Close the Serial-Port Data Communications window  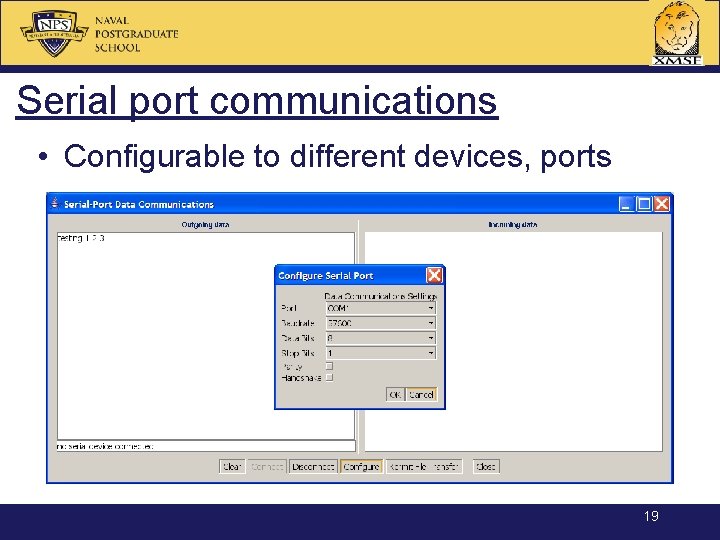click(x=661, y=204)
